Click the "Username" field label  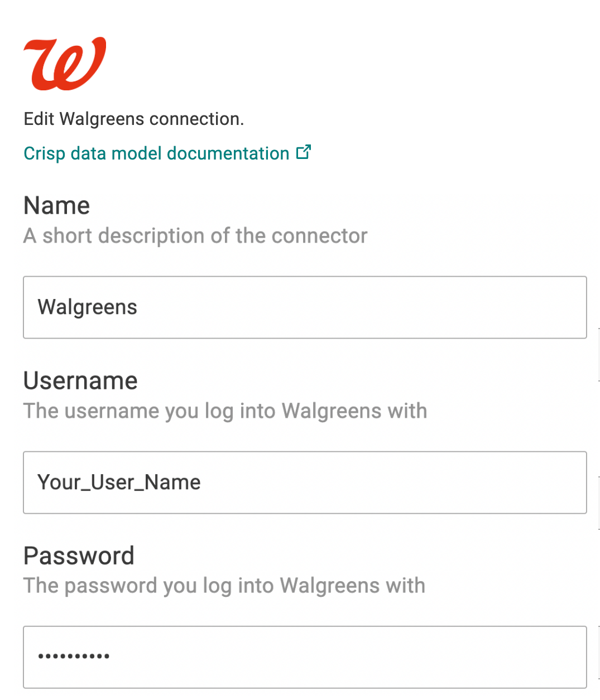80,381
